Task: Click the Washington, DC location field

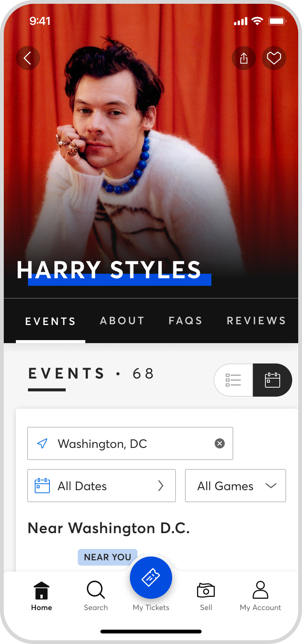Action: (130, 443)
